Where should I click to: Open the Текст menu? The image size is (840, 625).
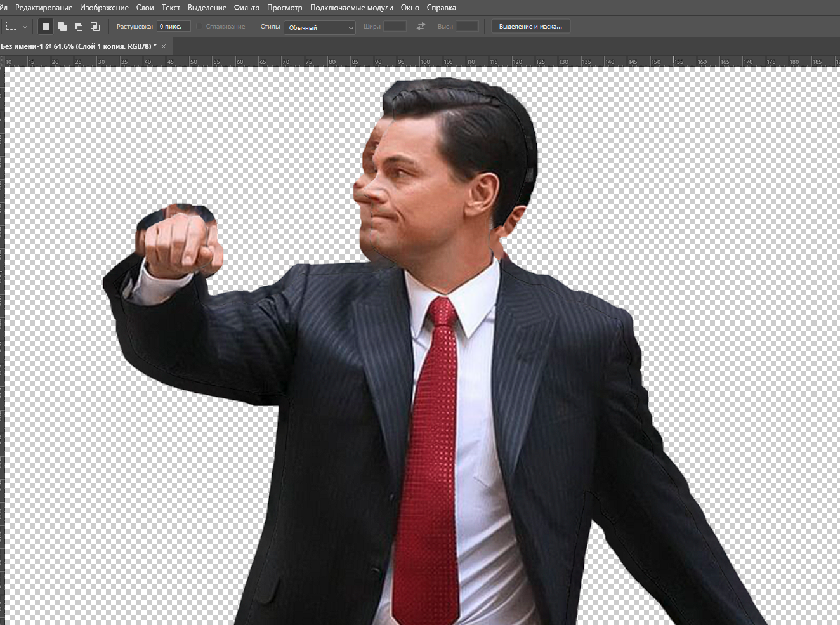(x=171, y=8)
